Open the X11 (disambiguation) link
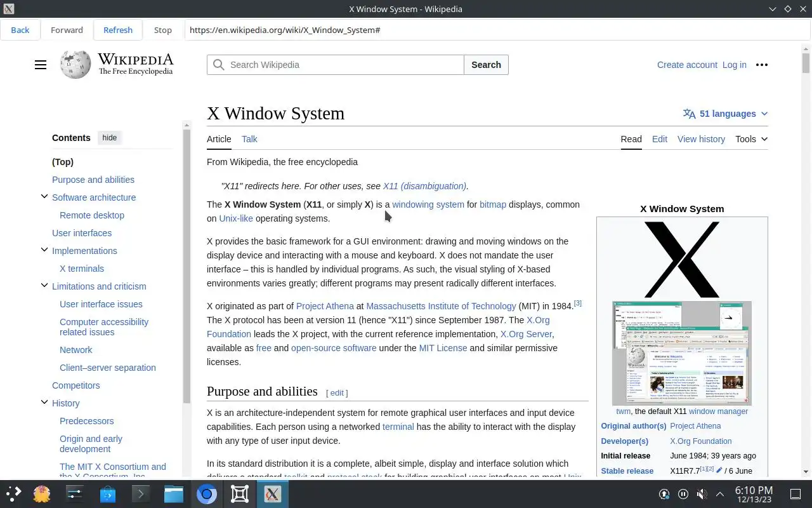The height and width of the screenshot is (508, 812). (424, 186)
